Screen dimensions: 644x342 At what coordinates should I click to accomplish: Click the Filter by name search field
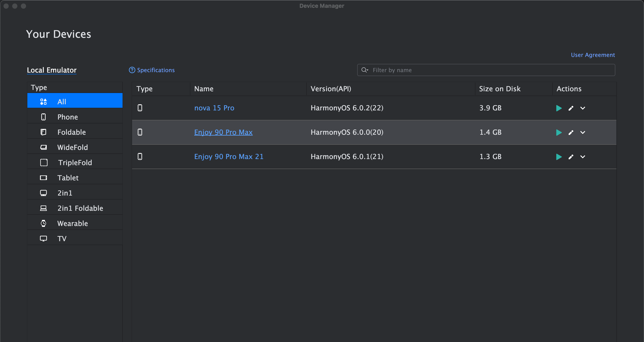[x=486, y=70]
